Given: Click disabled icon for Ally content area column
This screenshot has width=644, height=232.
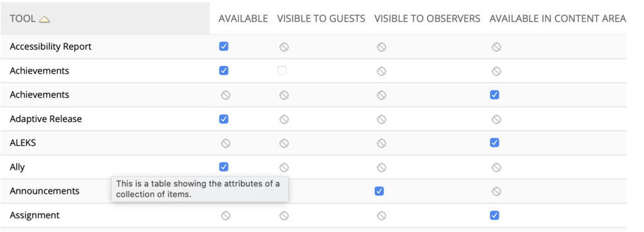Looking at the screenshot, I should point(497,167).
